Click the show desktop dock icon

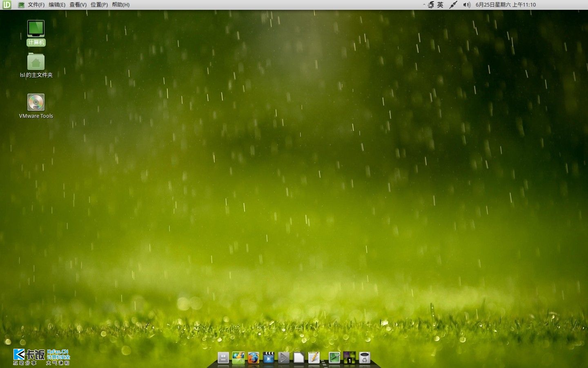tap(334, 358)
